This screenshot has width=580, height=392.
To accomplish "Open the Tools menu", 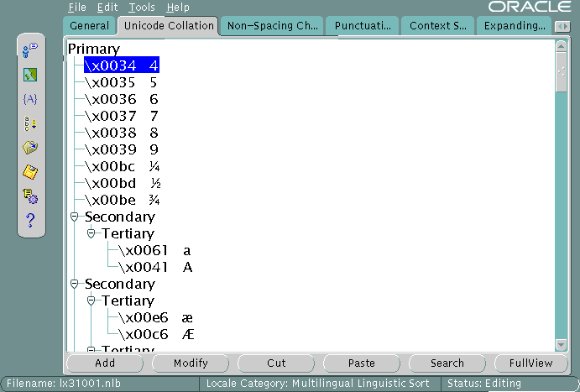I will point(142,8).
